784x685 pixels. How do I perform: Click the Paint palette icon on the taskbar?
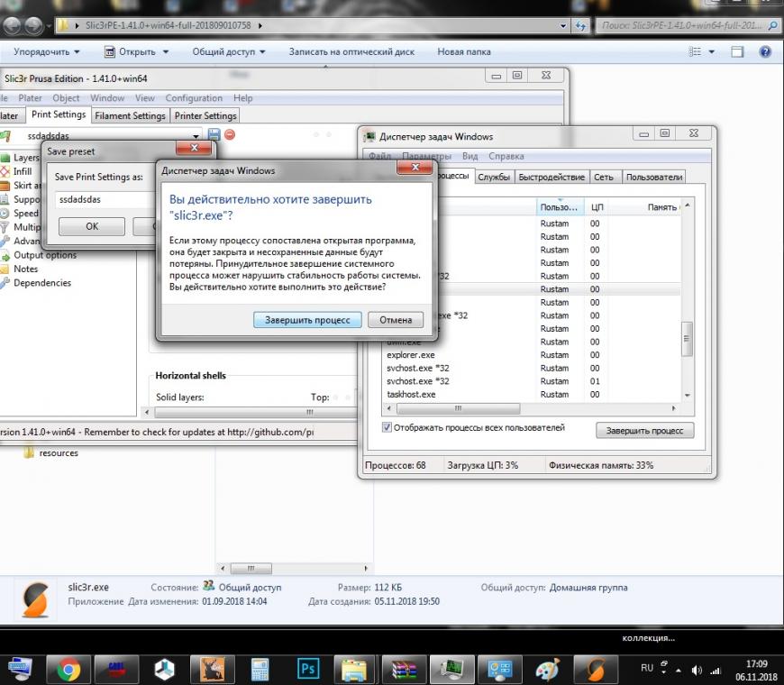coord(548,669)
